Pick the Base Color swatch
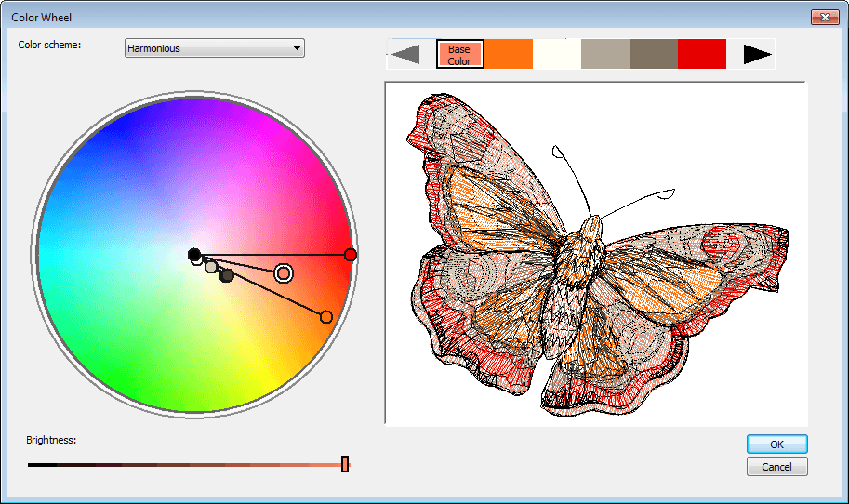The width and height of the screenshot is (849, 504). pos(459,55)
